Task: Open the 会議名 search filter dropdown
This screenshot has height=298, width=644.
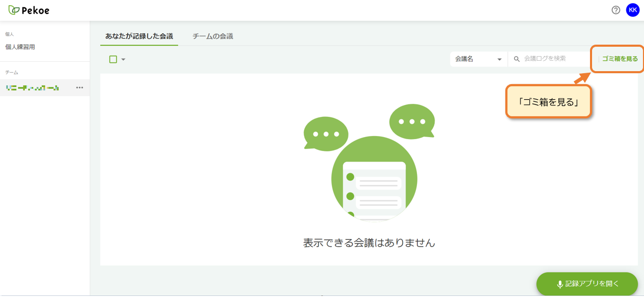Action: pos(479,59)
